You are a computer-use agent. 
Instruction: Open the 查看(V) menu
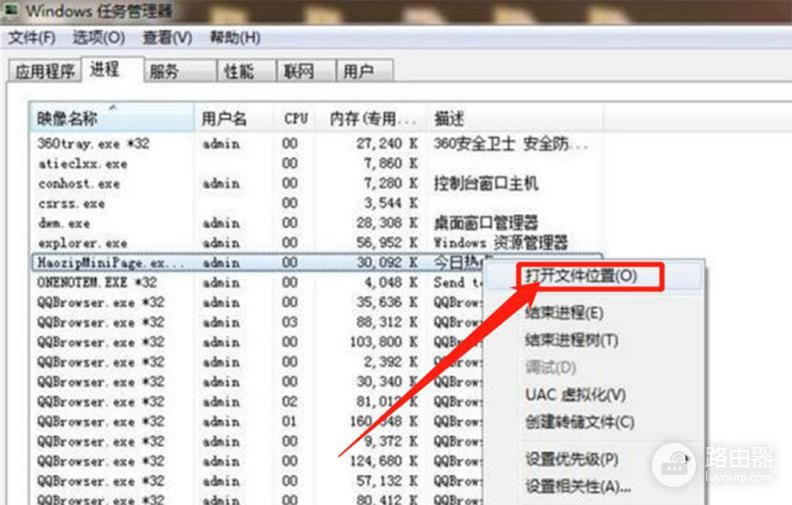click(x=166, y=37)
